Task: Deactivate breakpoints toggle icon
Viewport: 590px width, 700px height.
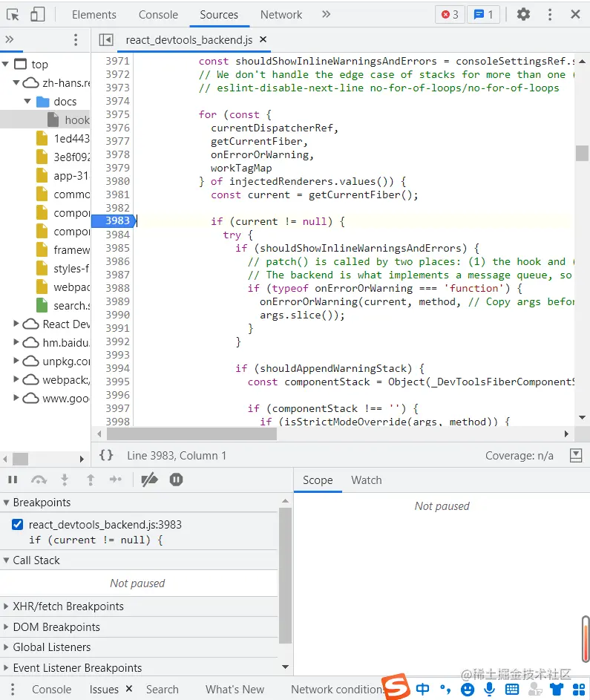Action: [149, 480]
